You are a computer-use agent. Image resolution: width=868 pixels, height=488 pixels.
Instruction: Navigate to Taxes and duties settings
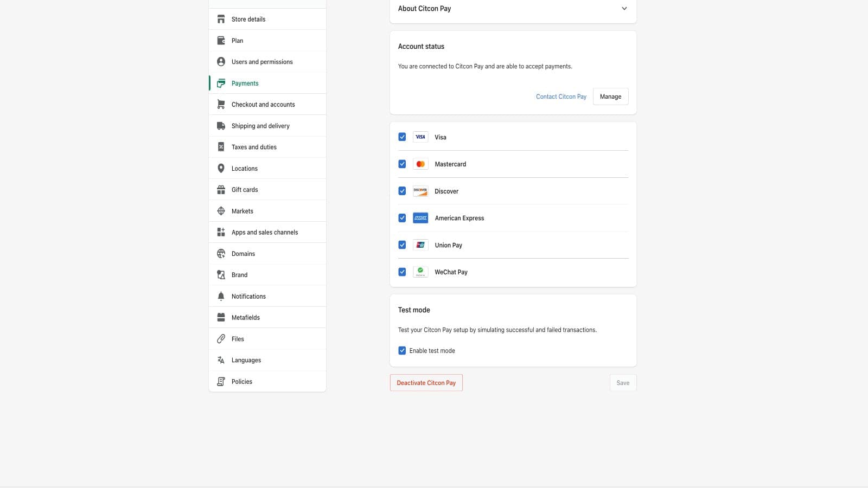click(x=254, y=146)
